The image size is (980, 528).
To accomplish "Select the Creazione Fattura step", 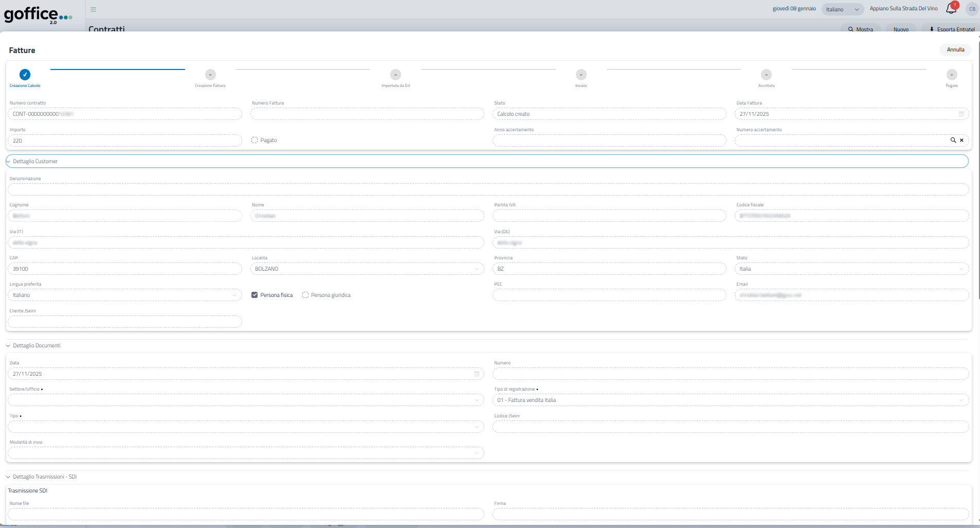I will pyautogui.click(x=210, y=75).
